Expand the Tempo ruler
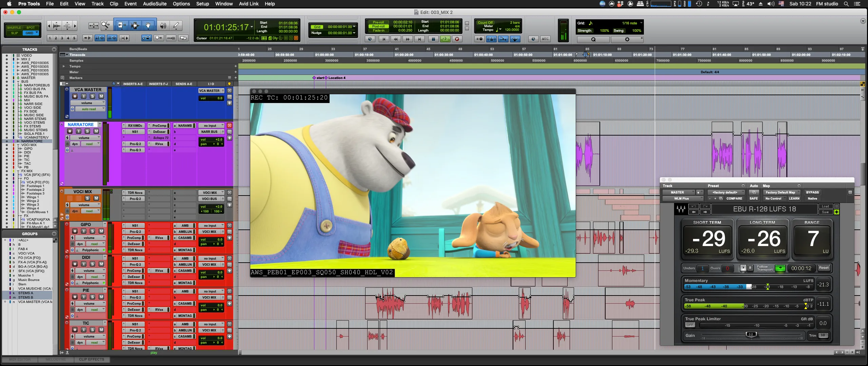The height and width of the screenshot is (366, 868). 63,66
